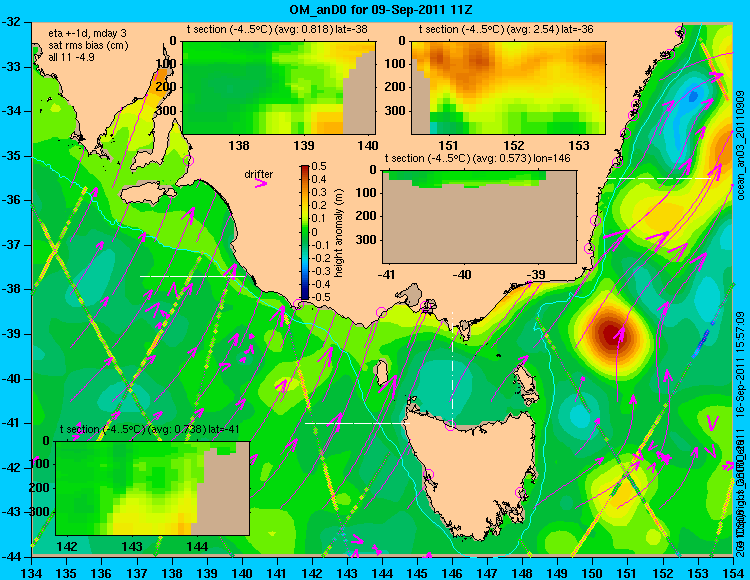Click the 'height anomaly (m)' colorbar label
Screen dimensions: 750x580
click(x=339, y=234)
